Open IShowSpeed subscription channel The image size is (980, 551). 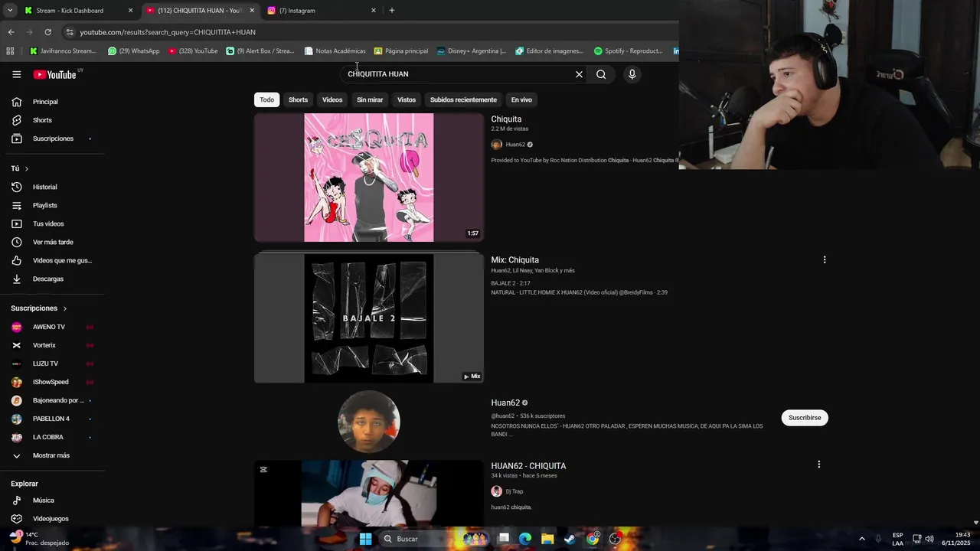point(52,382)
